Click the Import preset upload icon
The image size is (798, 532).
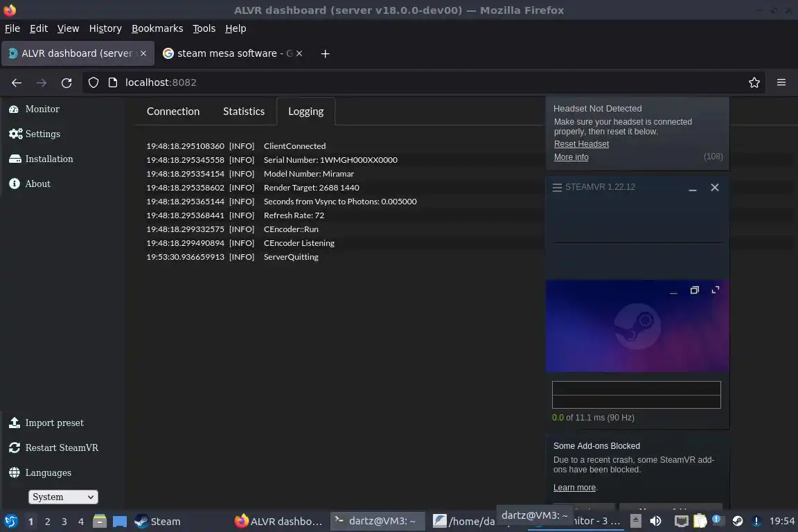tap(15, 423)
